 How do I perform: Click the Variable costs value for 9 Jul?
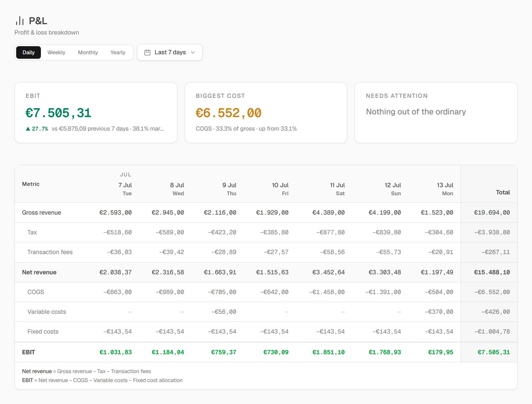[224, 312]
